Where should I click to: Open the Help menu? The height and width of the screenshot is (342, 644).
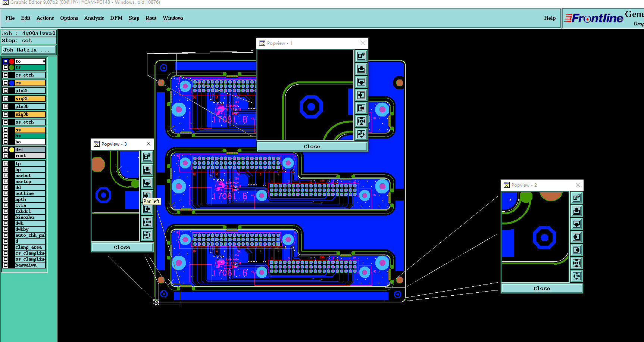tap(550, 18)
